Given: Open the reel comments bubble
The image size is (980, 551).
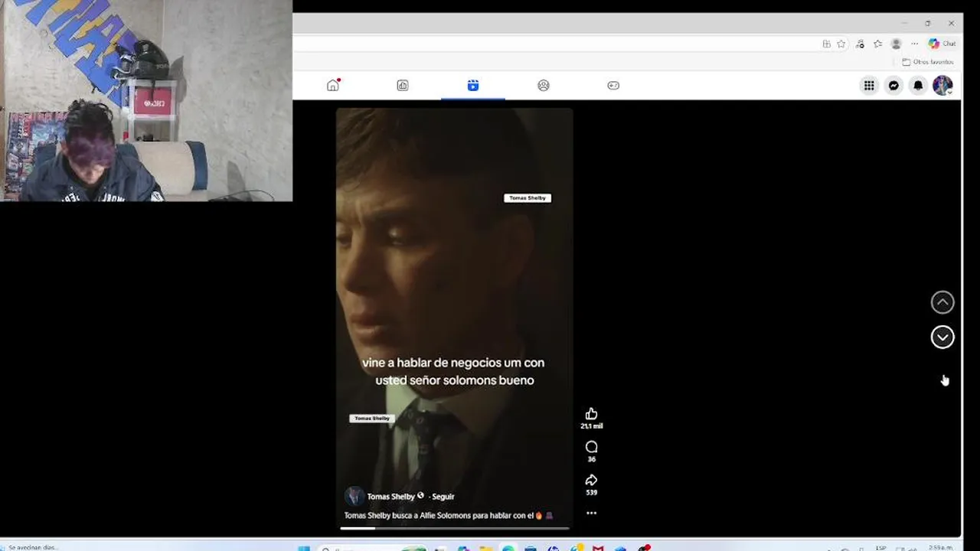Looking at the screenshot, I should pos(591,447).
